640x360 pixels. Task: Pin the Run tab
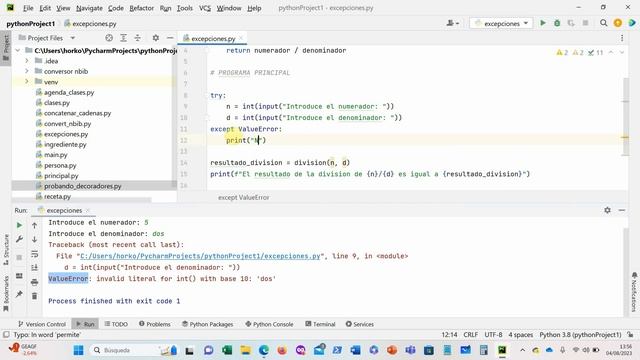[x=19, y=294]
